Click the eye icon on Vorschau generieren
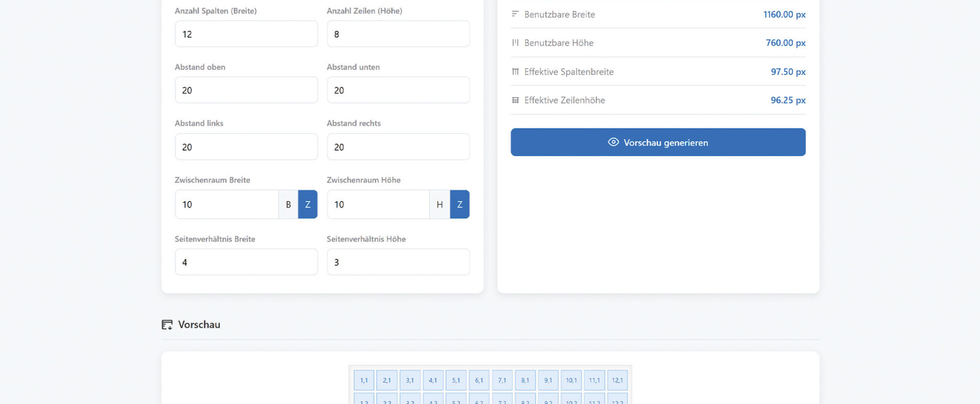980x404 pixels. pos(613,142)
